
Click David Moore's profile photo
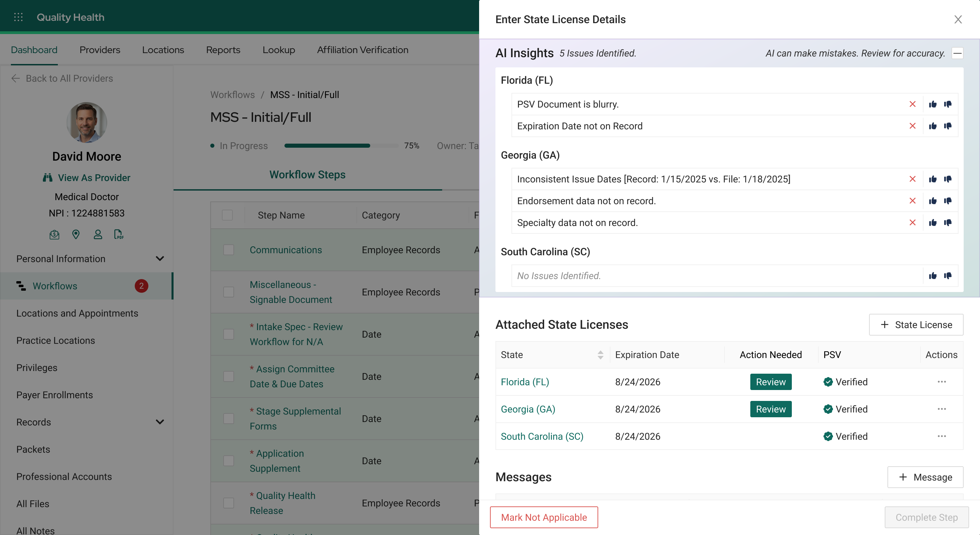87,123
